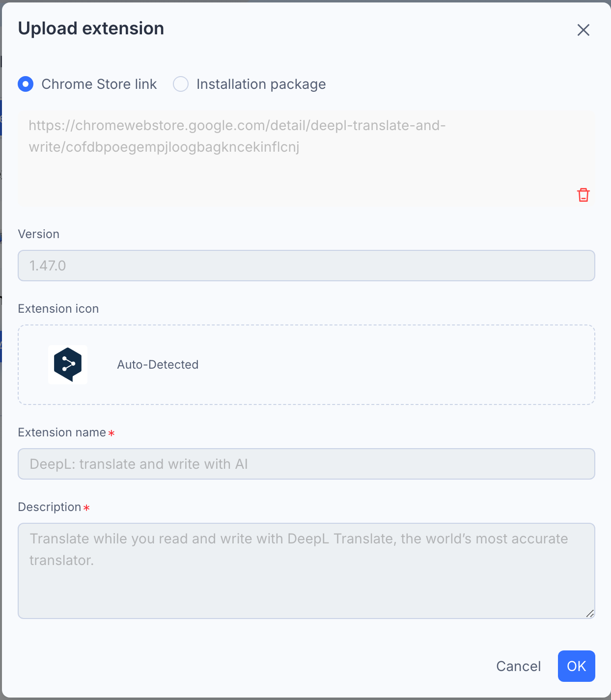
Task: Choose the Installation package radio option
Action: click(181, 84)
